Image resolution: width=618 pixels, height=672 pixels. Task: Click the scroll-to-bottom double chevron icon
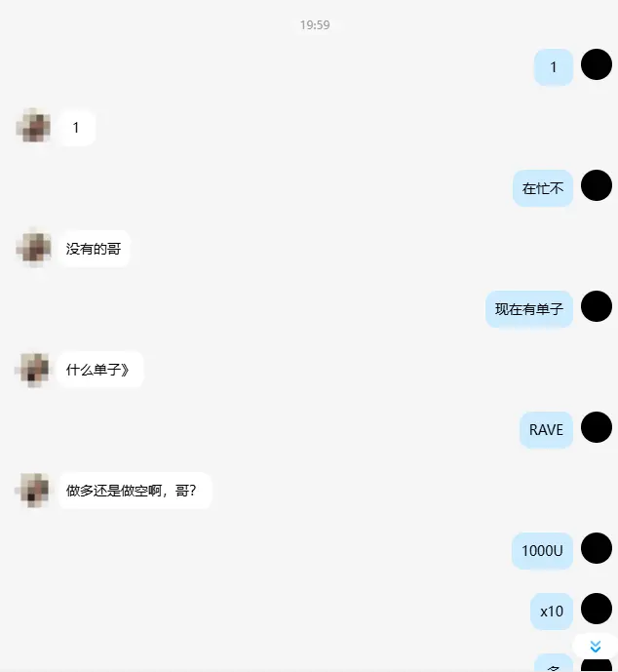coord(596,647)
